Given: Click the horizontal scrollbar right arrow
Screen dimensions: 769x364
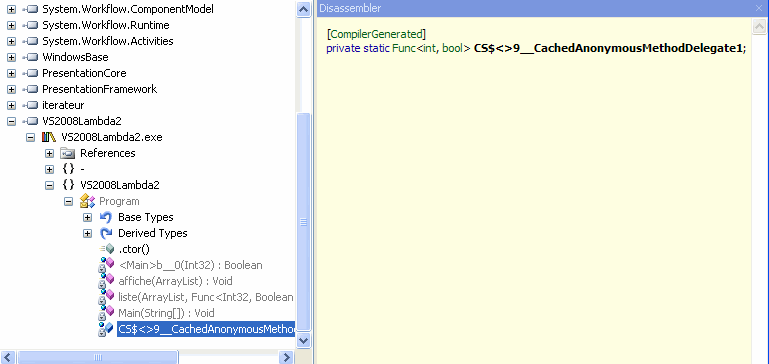Looking at the screenshot, I should click(x=286, y=357).
